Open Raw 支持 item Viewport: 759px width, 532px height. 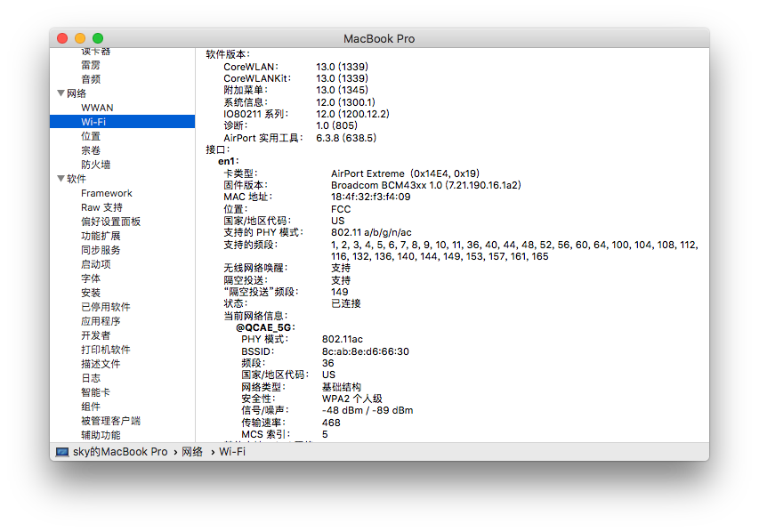coord(101,207)
